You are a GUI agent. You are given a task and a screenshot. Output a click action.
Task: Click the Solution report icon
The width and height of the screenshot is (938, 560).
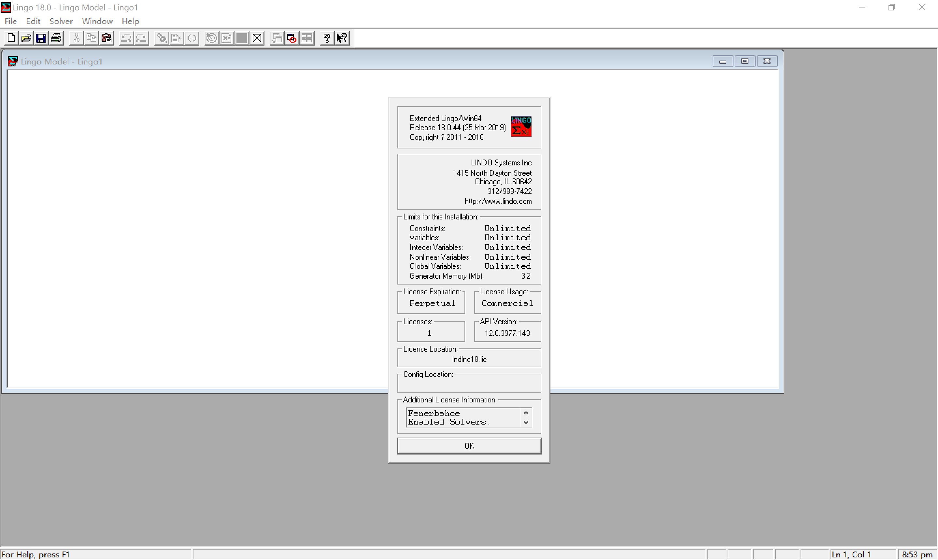[226, 38]
